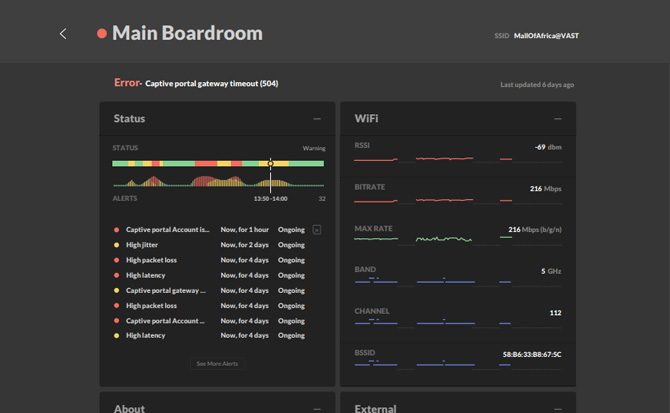The height and width of the screenshot is (413, 670).
Task: Click the red status dot beside Main Boardroom
Action: [x=102, y=34]
